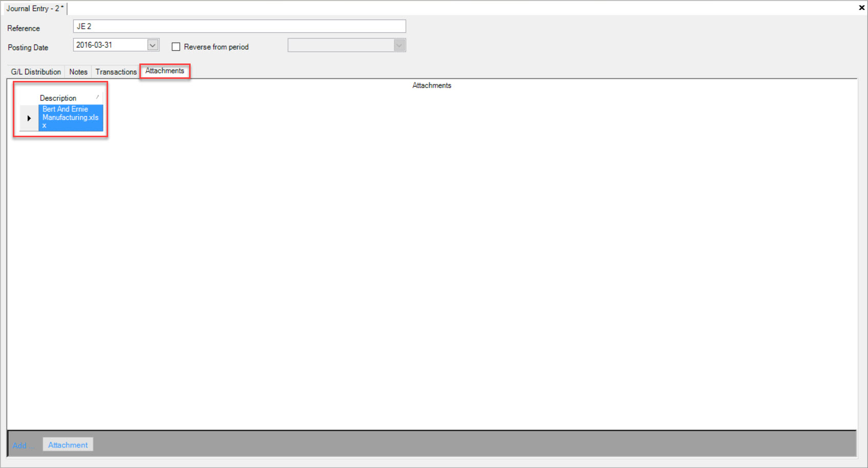Open the G/L Distribution tab
The height and width of the screenshot is (468, 868).
coord(36,72)
